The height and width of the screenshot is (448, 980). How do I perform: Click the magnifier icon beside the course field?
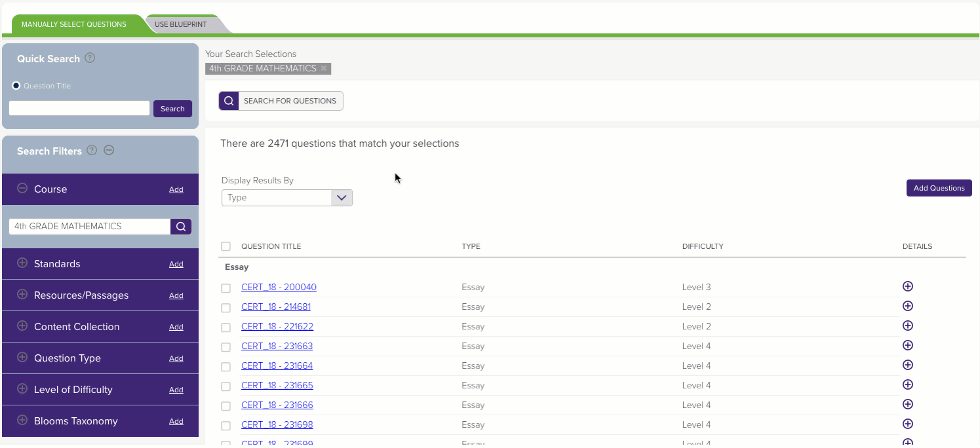coord(181,227)
